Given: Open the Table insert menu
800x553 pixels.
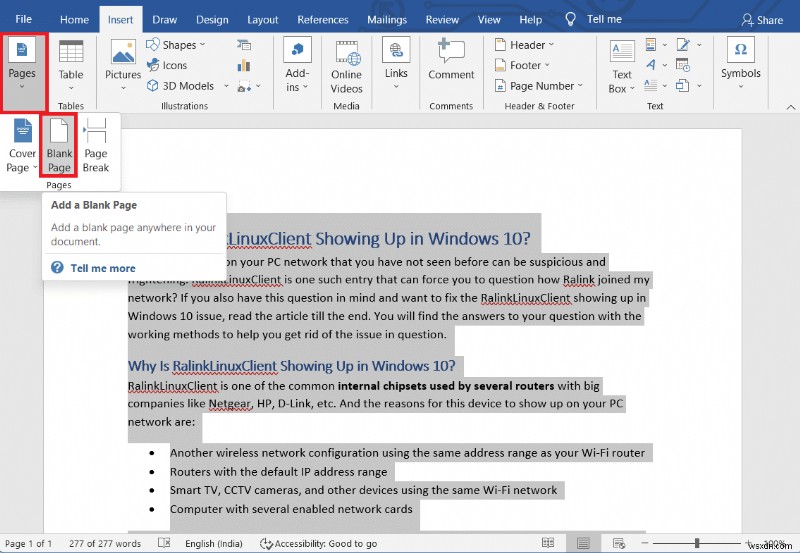Looking at the screenshot, I should tap(71, 66).
